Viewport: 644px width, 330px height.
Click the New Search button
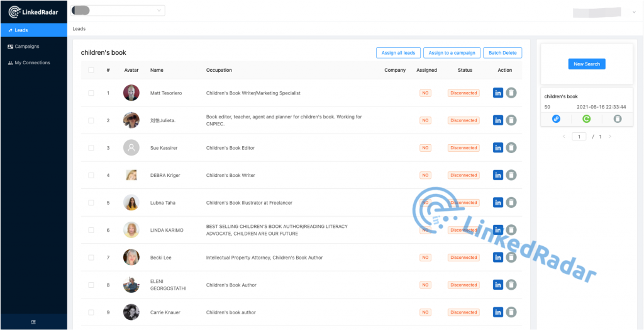(x=586, y=64)
